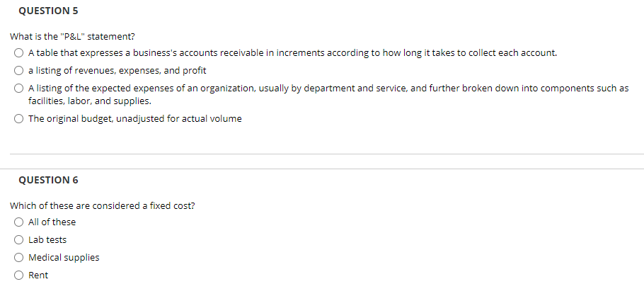Screen dimensions: 644x301
Task: Pick the 'Rent' radio button
Action: (x=19, y=275)
